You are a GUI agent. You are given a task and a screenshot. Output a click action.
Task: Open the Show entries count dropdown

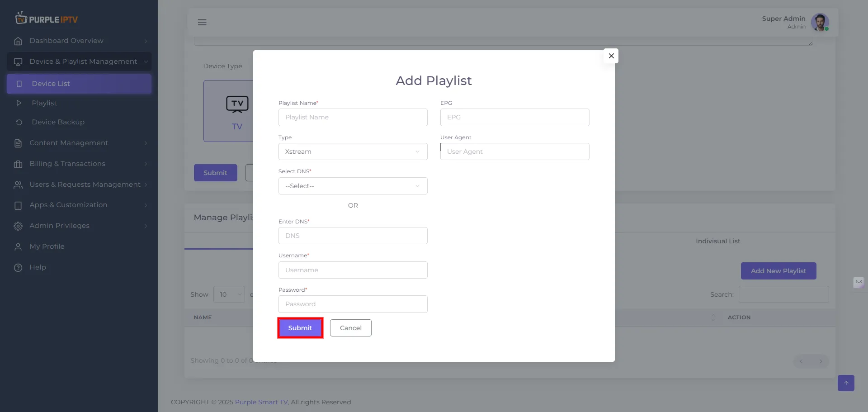[229, 294]
